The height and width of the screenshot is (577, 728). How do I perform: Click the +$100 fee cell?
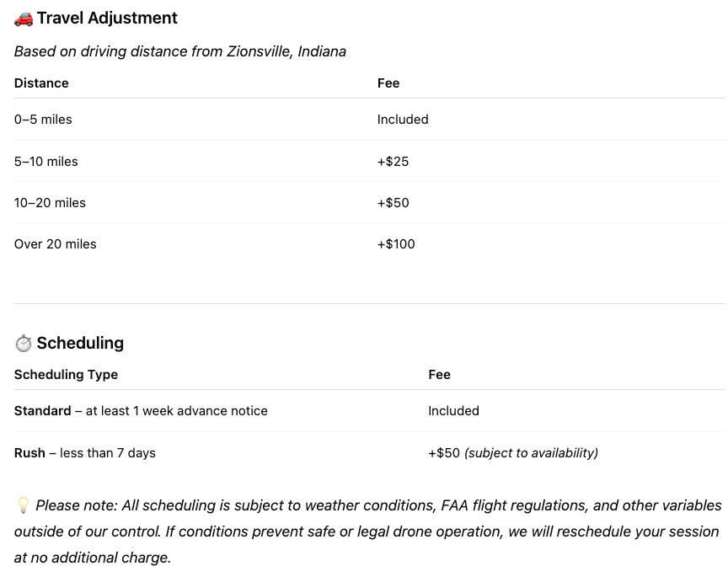396,244
